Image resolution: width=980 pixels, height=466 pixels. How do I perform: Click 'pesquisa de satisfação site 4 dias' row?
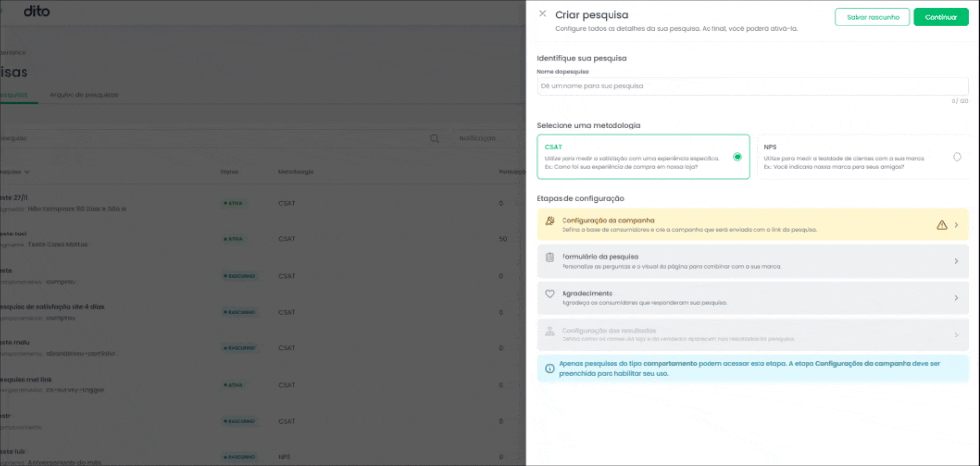pos(53,306)
